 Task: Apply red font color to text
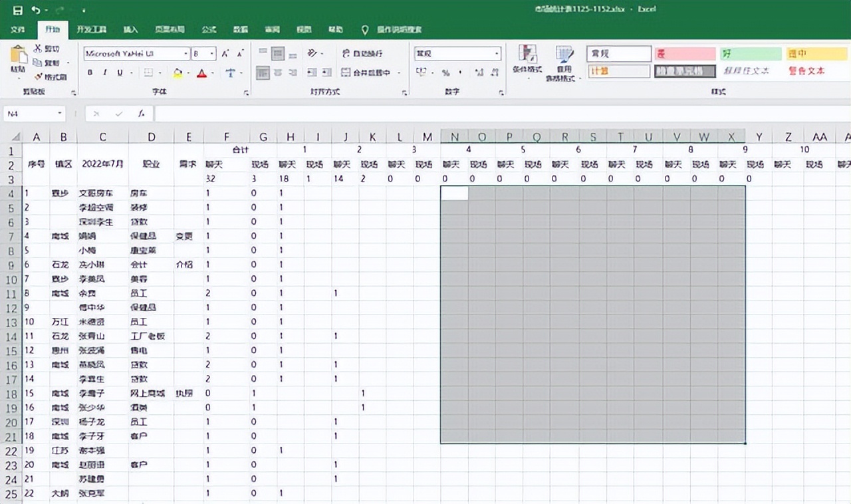[202, 72]
